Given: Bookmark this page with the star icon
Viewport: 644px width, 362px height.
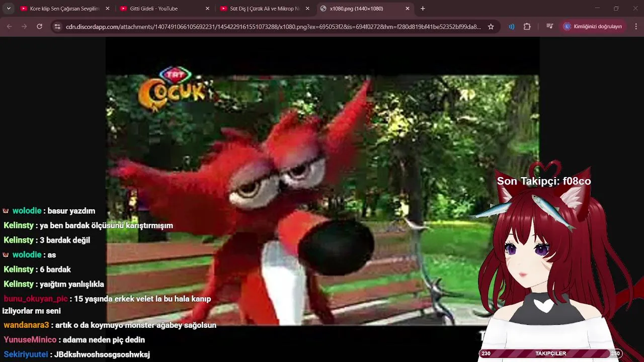Looking at the screenshot, I should pos(491,27).
